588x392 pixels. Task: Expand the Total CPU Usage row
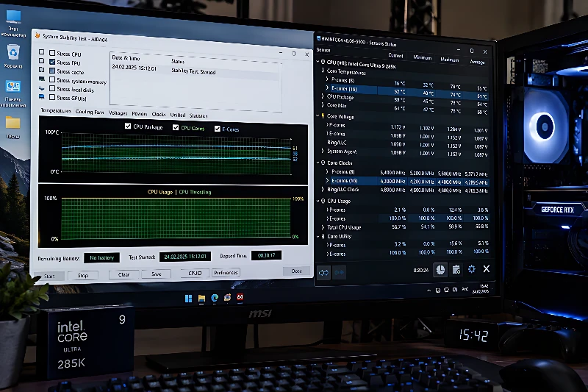(x=323, y=227)
